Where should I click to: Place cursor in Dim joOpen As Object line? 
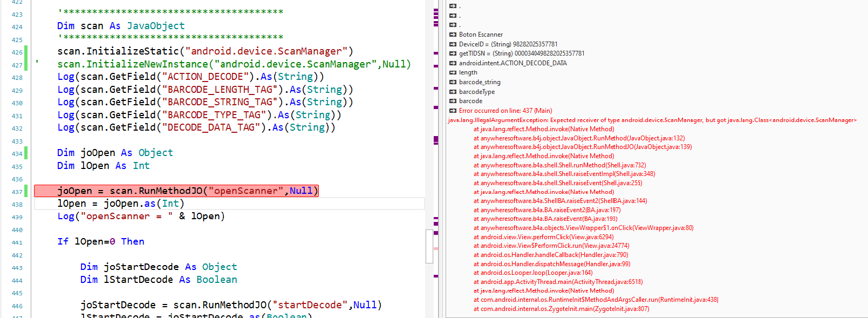[x=115, y=153]
